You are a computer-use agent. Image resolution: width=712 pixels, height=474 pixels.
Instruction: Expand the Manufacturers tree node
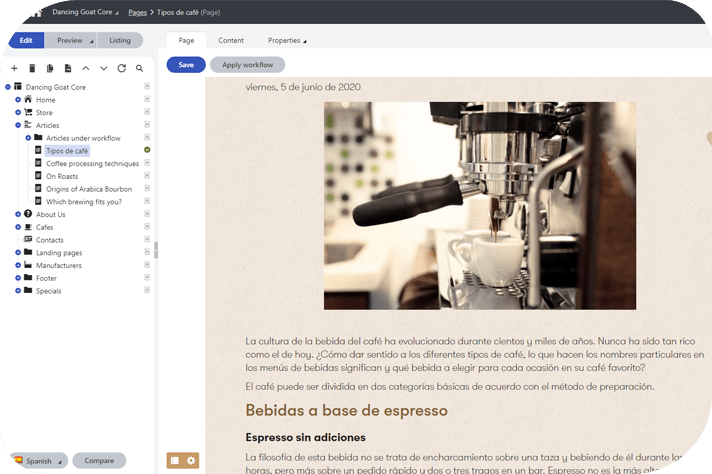18,265
